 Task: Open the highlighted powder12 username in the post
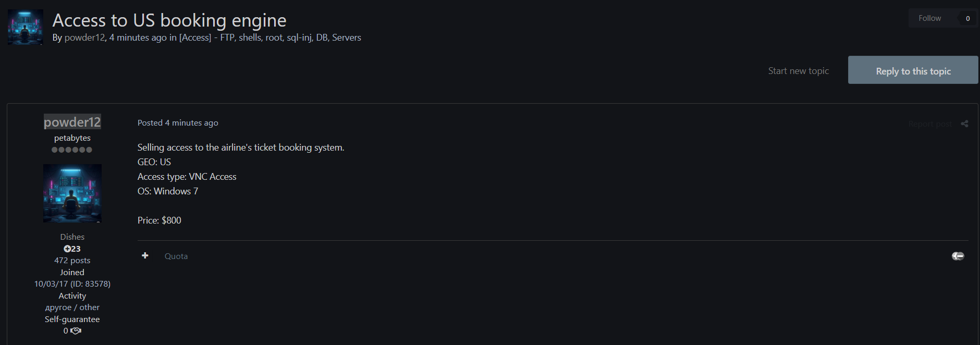pyautogui.click(x=72, y=122)
